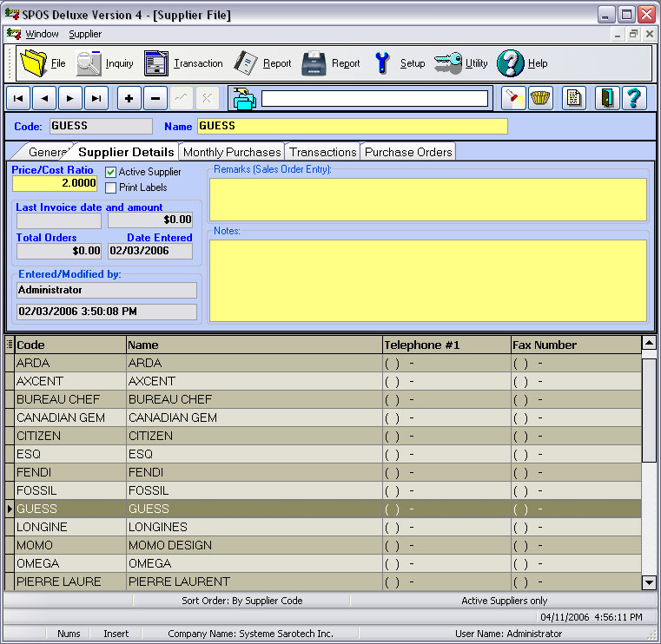Enable the Print Labels checkbox
This screenshot has height=644, width=661.
tap(110, 187)
